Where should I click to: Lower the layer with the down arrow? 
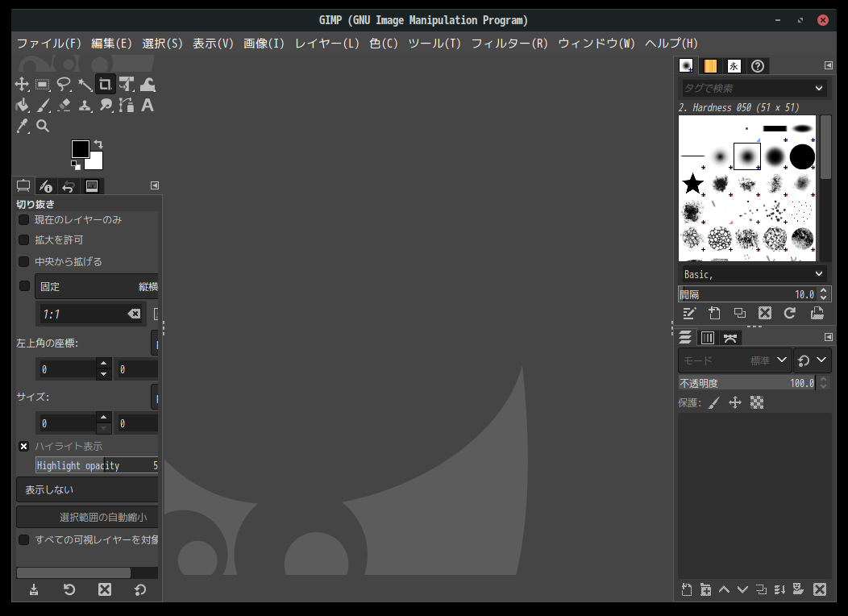pyautogui.click(x=742, y=589)
